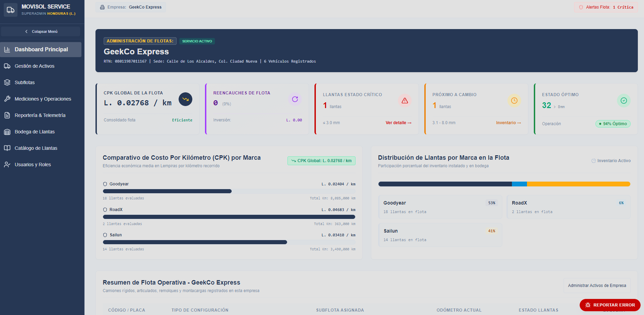Click the Estado Óptimo check circle icon
644x315 pixels.
click(624, 101)
